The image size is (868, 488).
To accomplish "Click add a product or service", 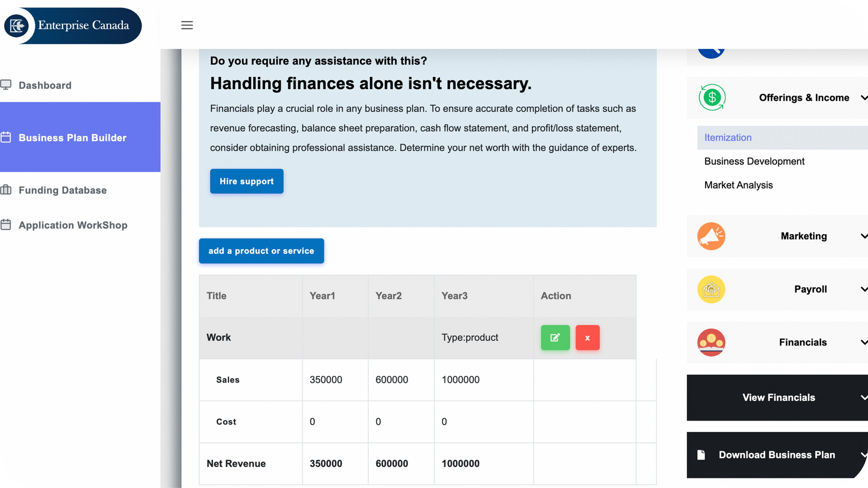I will coord(261,251).
